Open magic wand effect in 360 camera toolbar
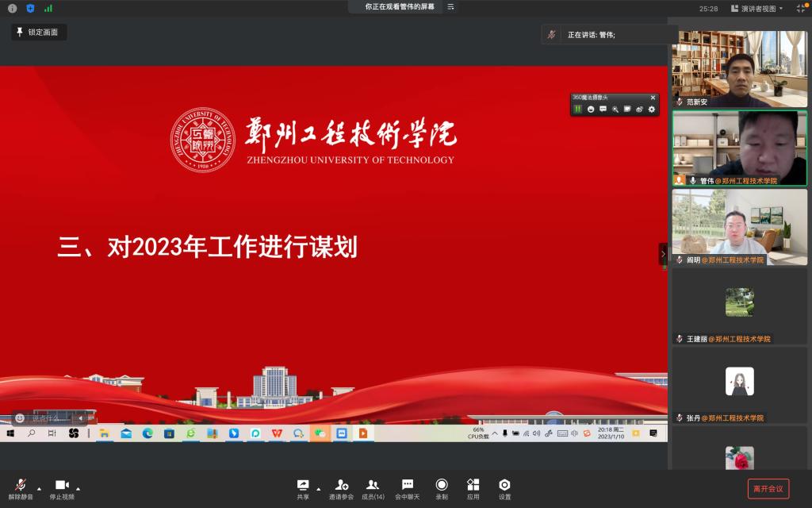This screenshot has height=508, width=812. 615,110
